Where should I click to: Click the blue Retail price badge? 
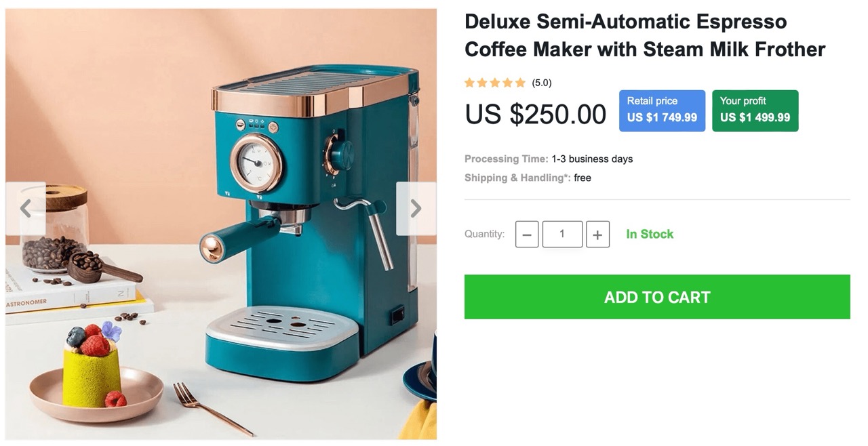click(662, 110)
